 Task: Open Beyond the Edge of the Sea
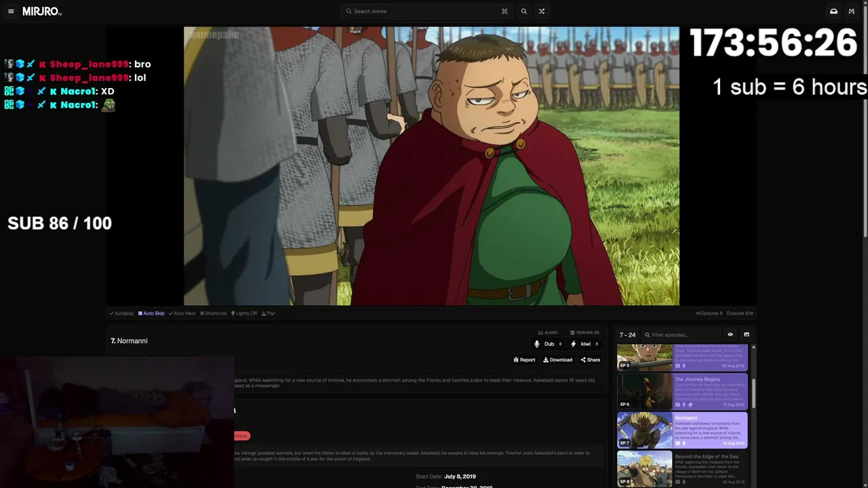coord(707,457)
